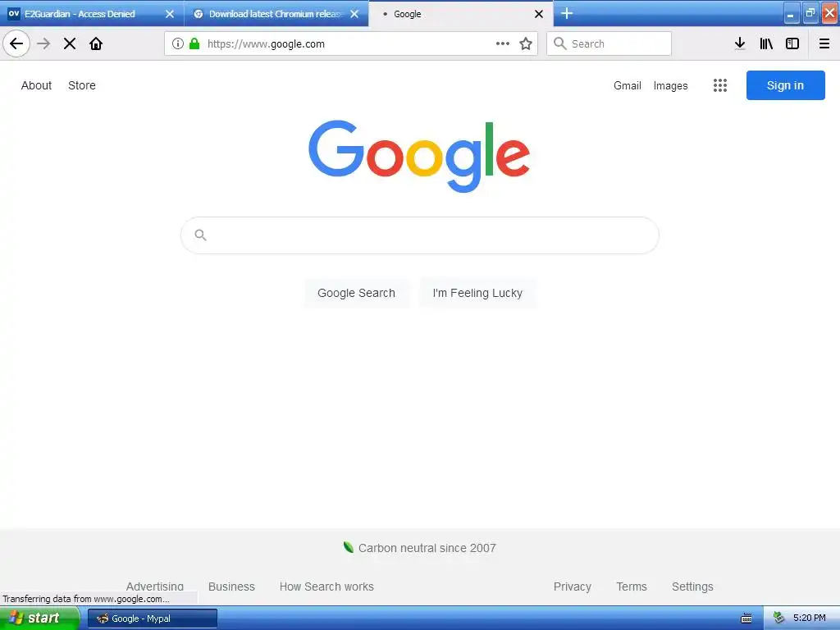The height and width of the screenshot is (630, 840).
Task: Click the Google - Mypal taskbar button
Action: pos(152,619)
